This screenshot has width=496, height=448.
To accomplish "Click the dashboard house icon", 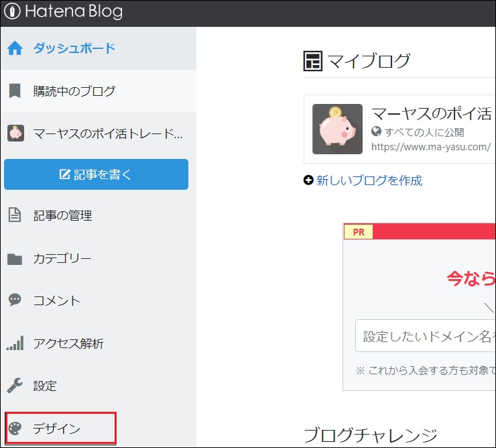I will tap(15, 48).
